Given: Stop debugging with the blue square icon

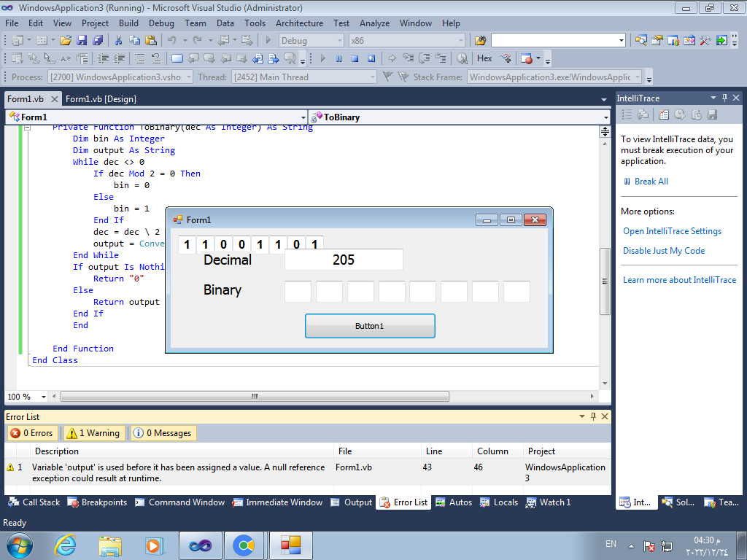Looking at the screenshot, I should (x=355, y=58).
